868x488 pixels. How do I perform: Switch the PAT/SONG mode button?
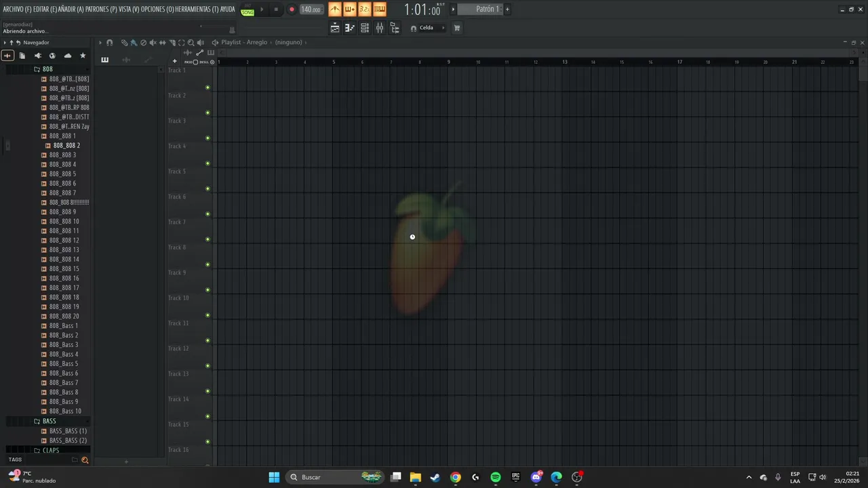point(248,9)
